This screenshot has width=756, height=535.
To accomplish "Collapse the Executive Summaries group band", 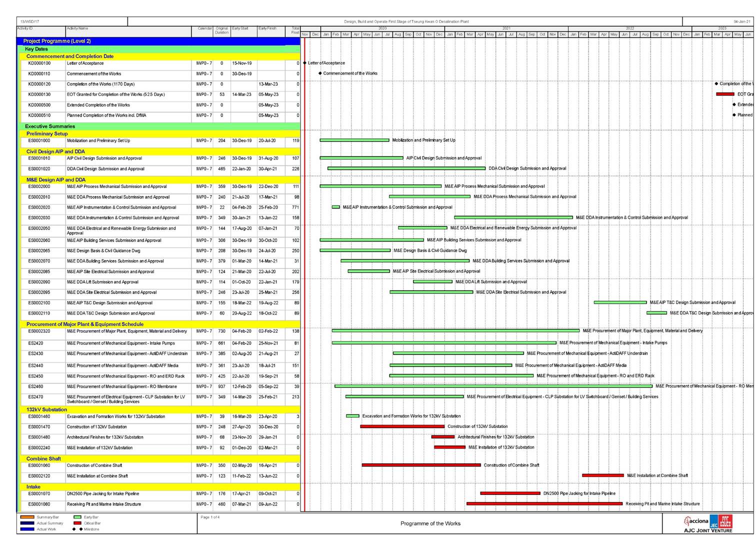I will coord(50,126).
